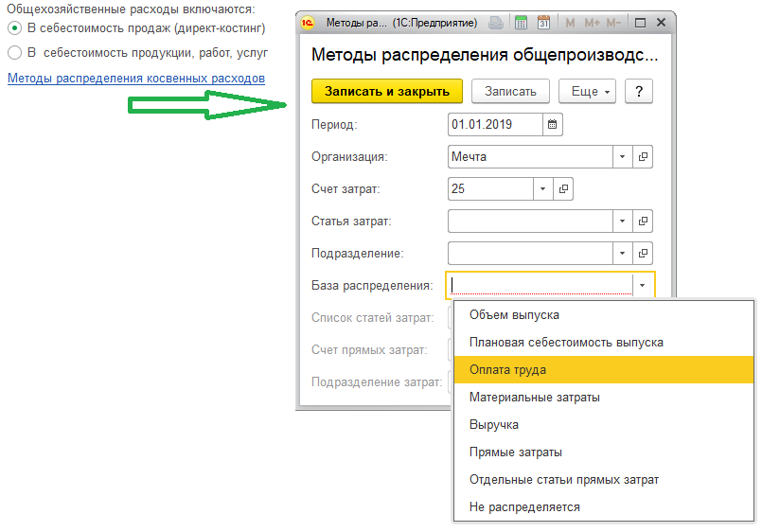The width and height of the screenshot is (762, 532).
Task: Click the M+ memory add button
Action: click(x=592, y=23)
